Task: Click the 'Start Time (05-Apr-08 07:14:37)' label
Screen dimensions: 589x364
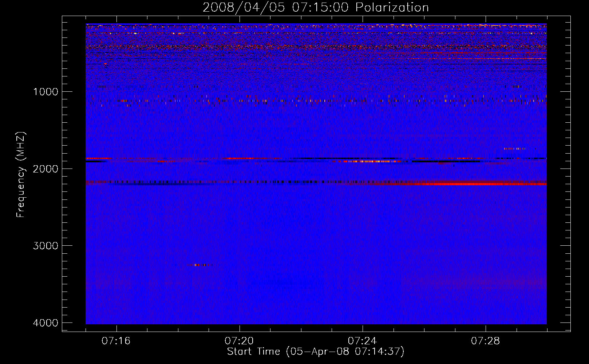Action: [x=316, y=352]
